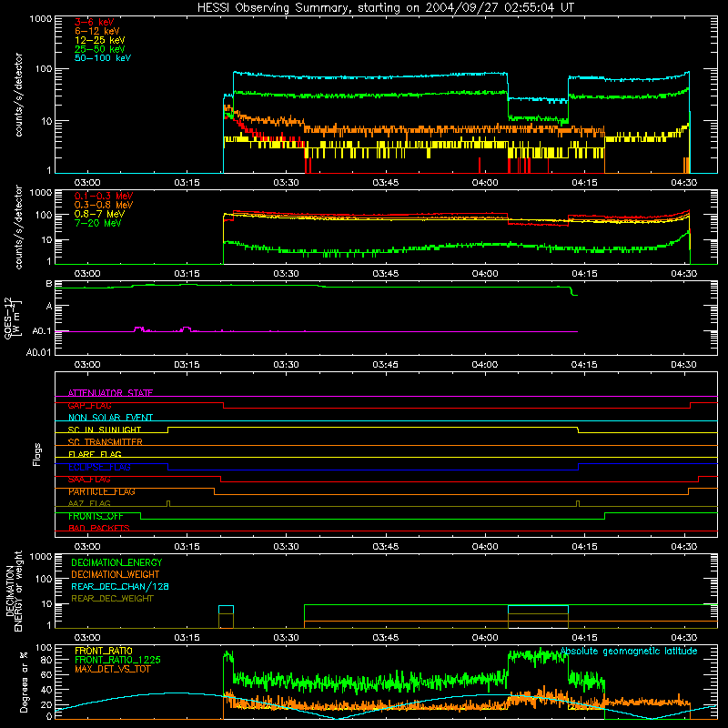Click the GOES axis A0.01 label
The image size is (728, 728).
click(39, 352)
